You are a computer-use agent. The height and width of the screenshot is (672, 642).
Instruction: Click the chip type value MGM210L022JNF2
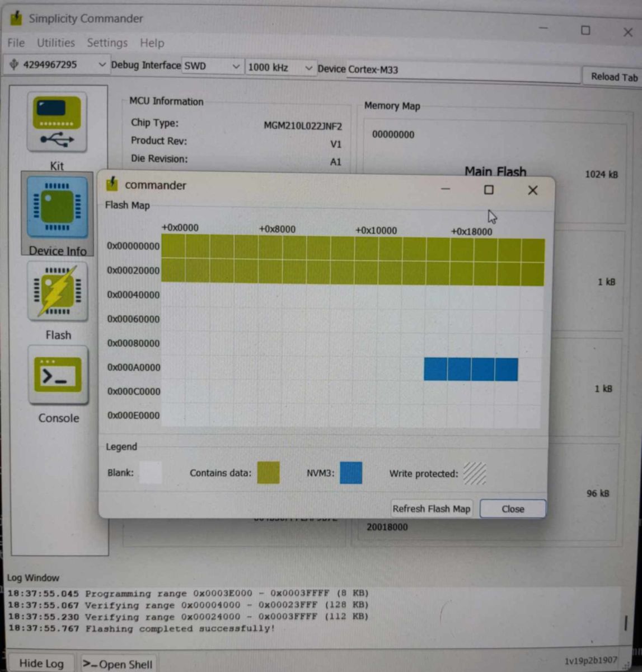pyautogui.click(x=302, y=125)
